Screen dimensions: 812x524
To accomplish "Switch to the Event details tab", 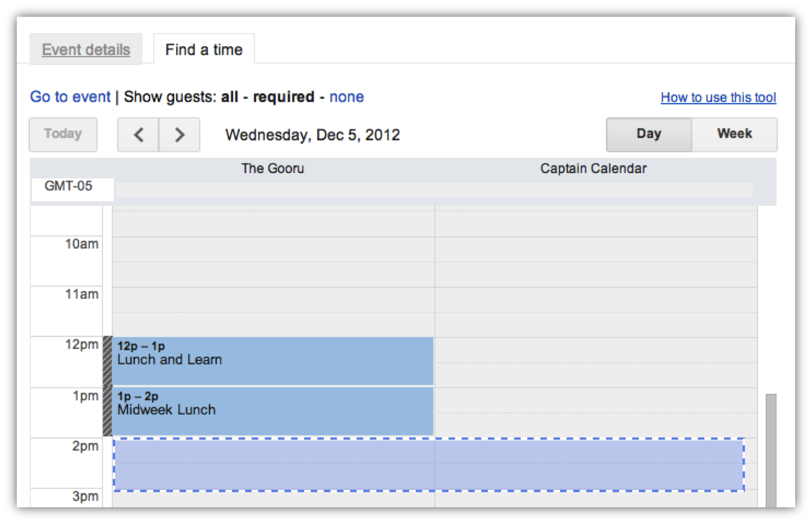I will coord(86,49).
